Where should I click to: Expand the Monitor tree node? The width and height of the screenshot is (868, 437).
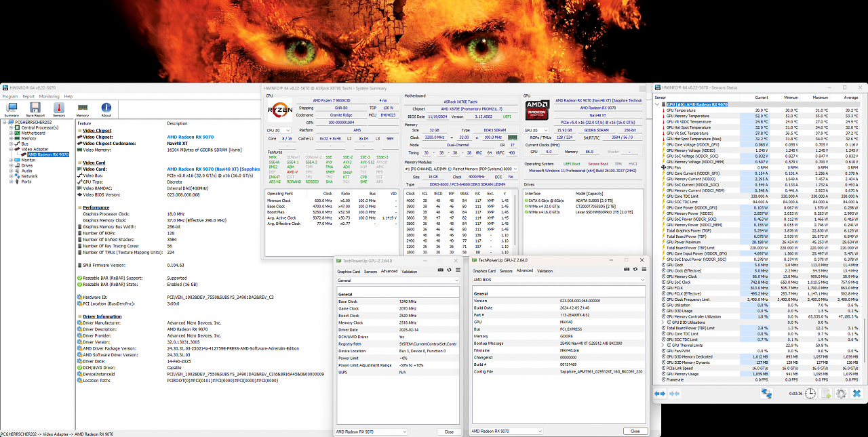11,160
